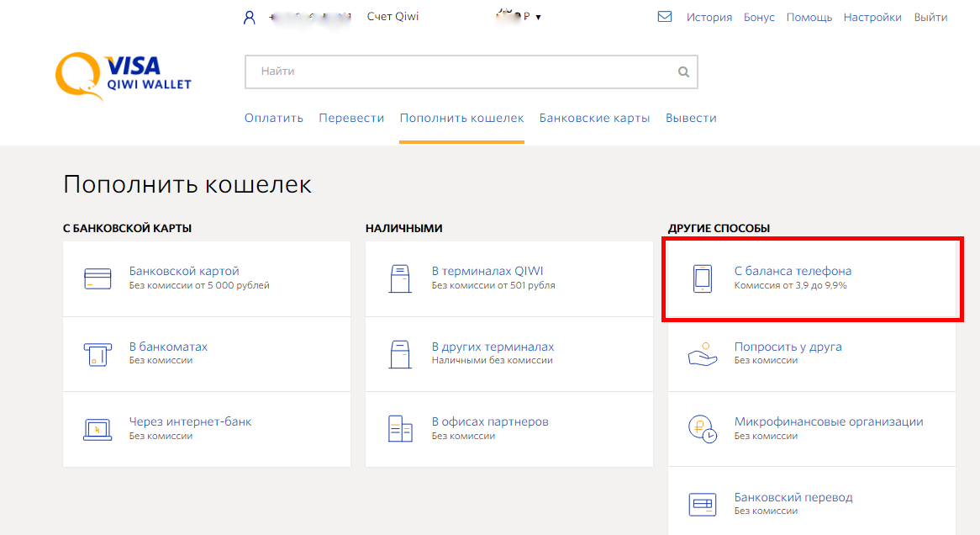Expand the account balance dropdown arrow

[x=538, y=18]
